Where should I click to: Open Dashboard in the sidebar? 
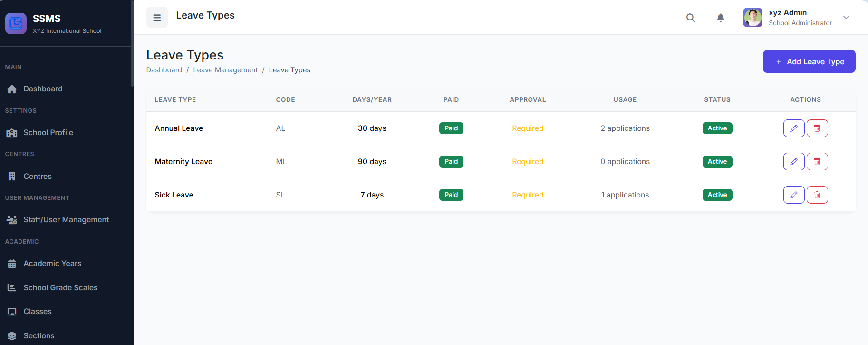click(x=43, y=89)
